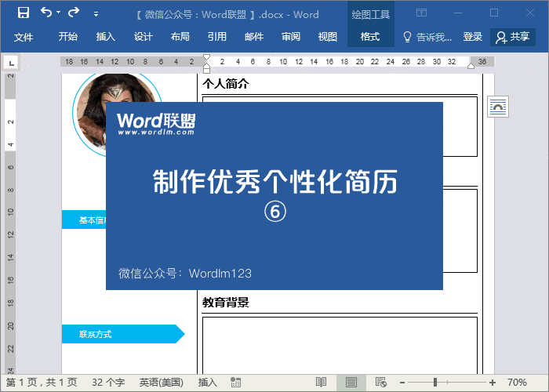Redo the last action
Image resolution: width=549 pixels, height=392 pixels.
pos(74,13)
